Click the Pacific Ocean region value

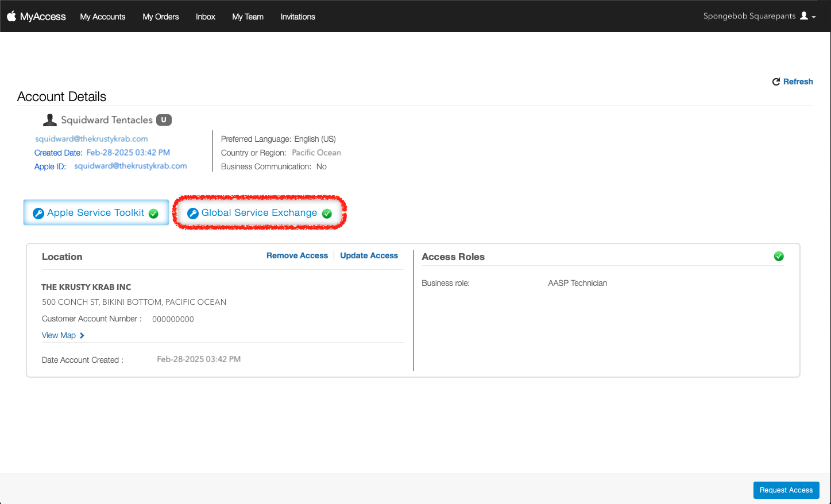click(x=316, y=153)
